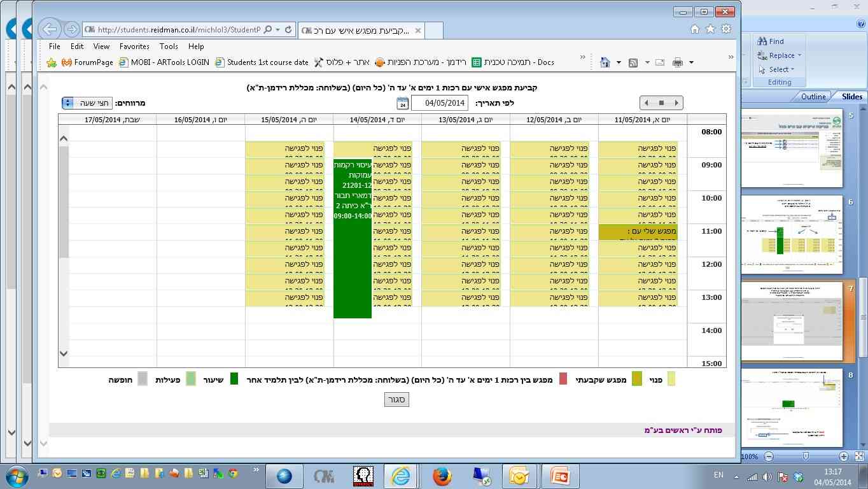Open the Favorites menu
Image resolution: width=868 pixels, height=489 pixels.
tap(134, 46)
